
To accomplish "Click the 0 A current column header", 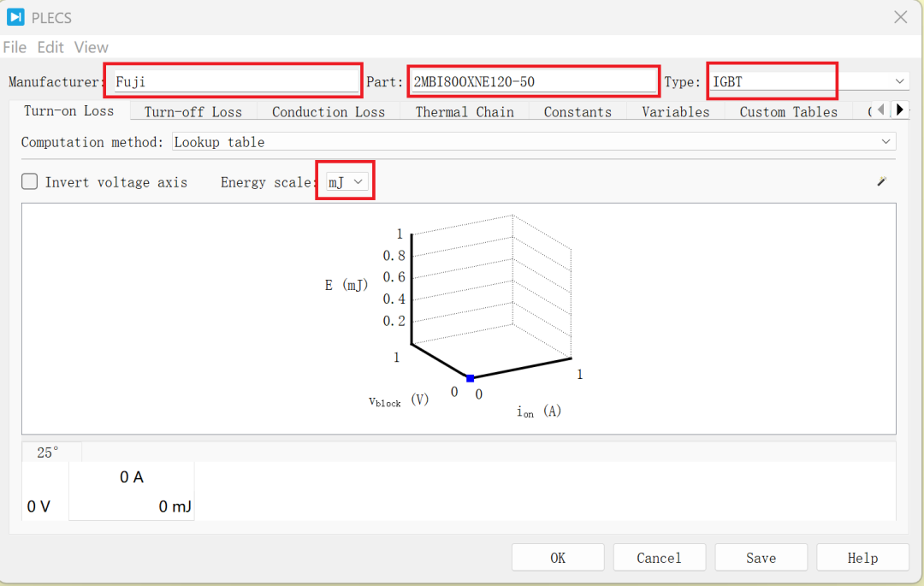I will point(132,476).
